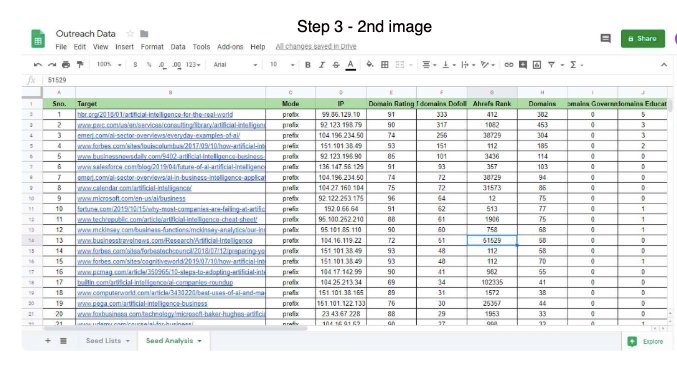Viewport: 677px width, 375px height.
Task: Add a new sheet with plus
Action: [x=48, y=341]
